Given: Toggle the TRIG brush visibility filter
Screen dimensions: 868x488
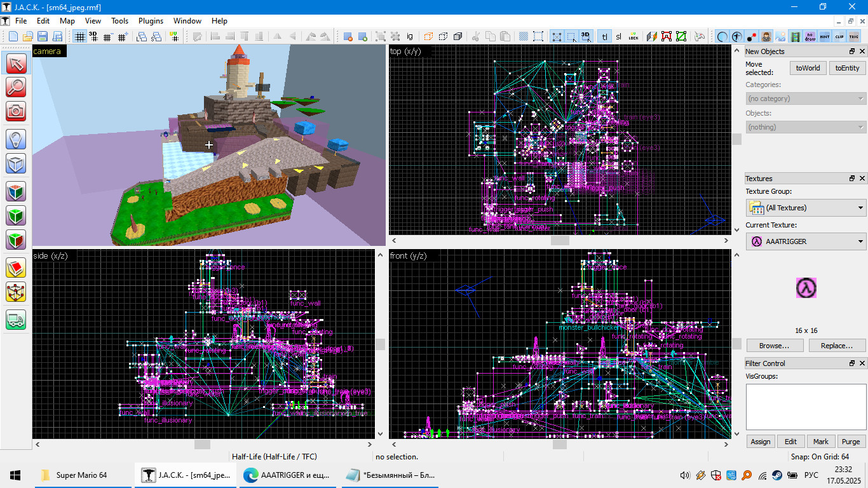Looking at the screenshot, I should pos(854,36).
